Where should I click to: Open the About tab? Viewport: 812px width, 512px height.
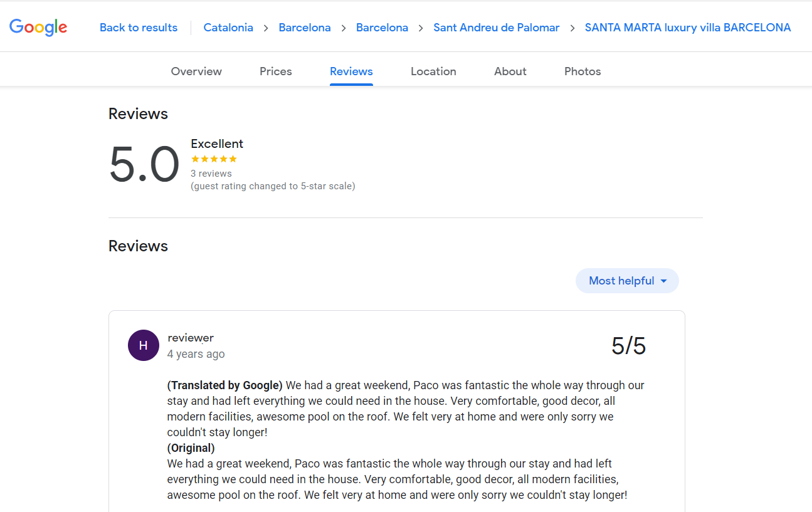coord(510,71)
